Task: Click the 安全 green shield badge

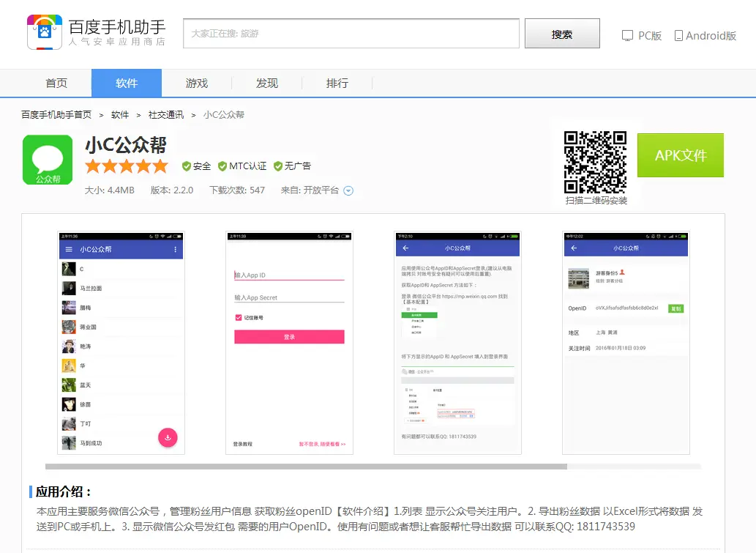Action: tap(187, 166)
